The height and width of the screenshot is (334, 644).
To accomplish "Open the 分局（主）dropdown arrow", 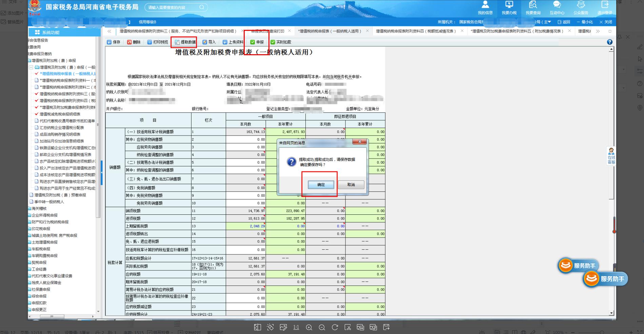I will [549, 22].
